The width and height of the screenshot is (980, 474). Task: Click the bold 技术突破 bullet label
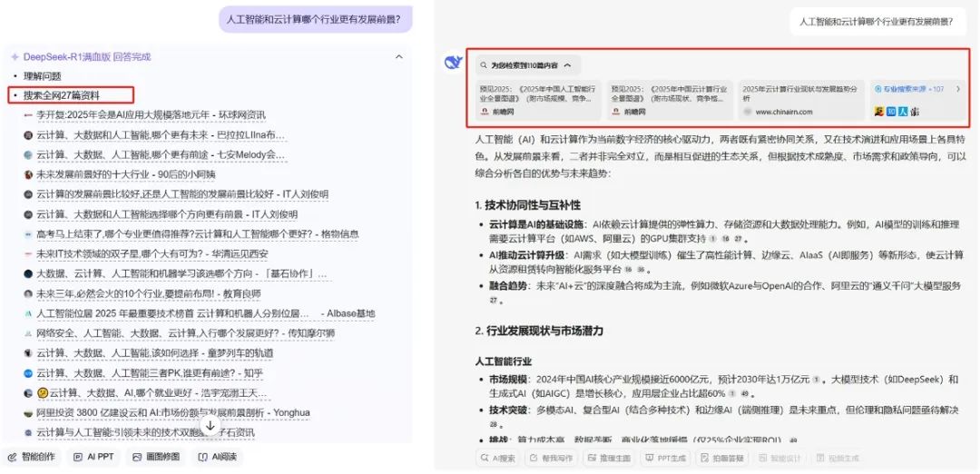[508, 410]
